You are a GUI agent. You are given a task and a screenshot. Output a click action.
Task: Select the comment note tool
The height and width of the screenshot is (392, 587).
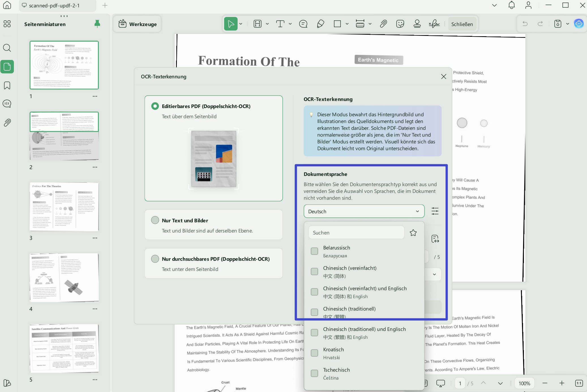[303, 24]
